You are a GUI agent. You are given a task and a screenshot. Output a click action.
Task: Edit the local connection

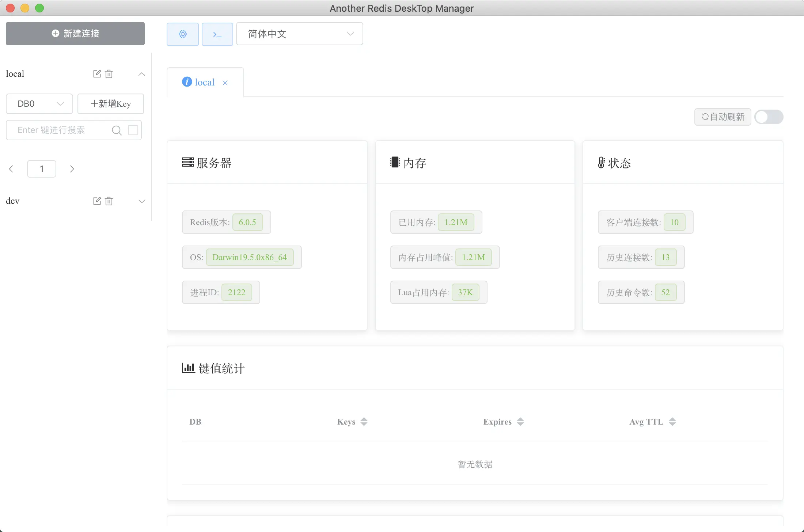click(x=97, y=74)
